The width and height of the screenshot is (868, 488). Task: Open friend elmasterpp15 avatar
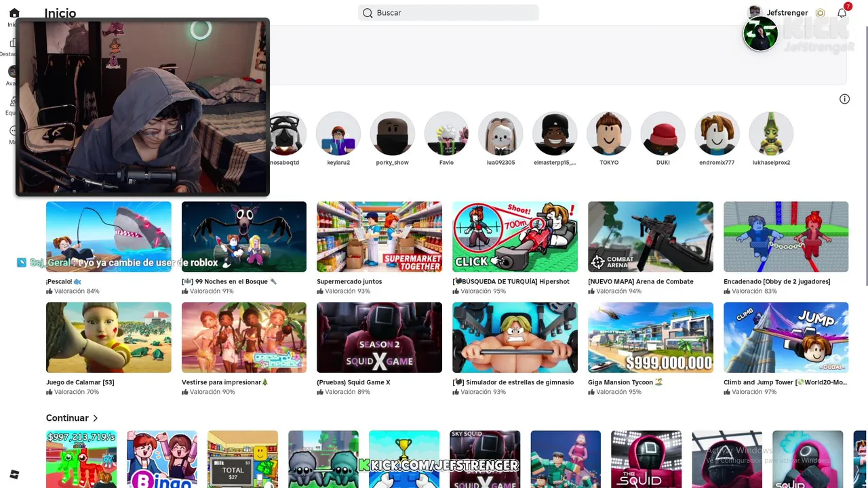[x=555, y=134]
